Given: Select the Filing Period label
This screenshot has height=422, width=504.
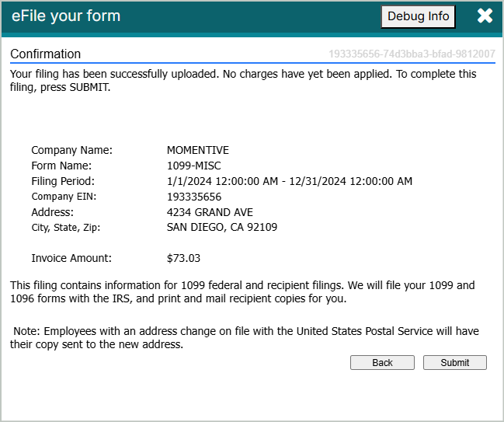Looking at the screenshot, I should (x=66, y=181).
